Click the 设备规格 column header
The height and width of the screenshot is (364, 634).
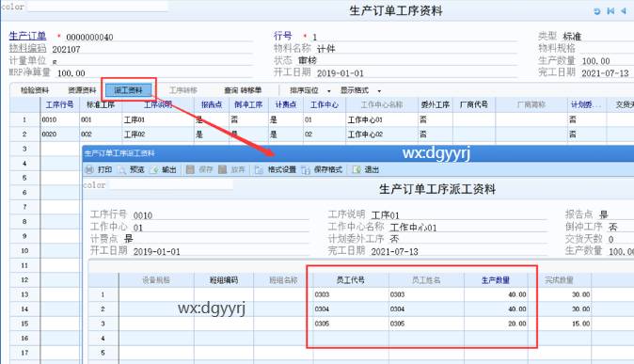156,280
